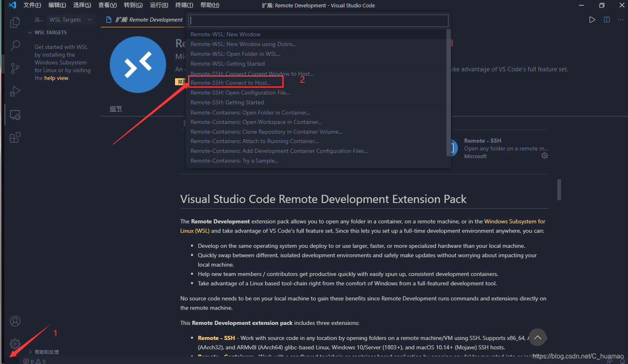Open the Explorer view in activity bar

[x=15, y=22]
